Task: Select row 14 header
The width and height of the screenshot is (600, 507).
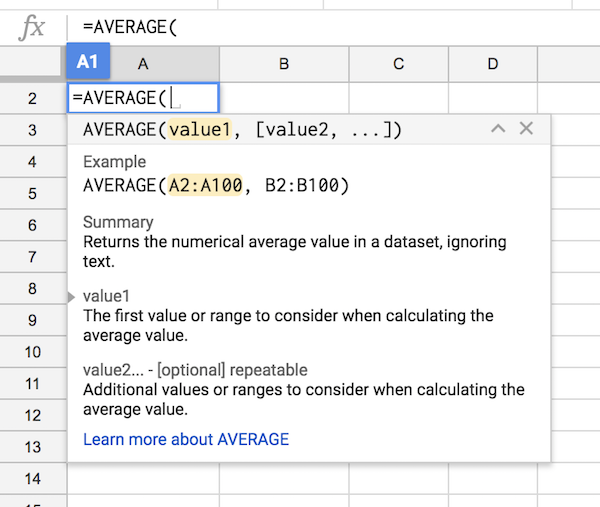Action: coord(33,479)
